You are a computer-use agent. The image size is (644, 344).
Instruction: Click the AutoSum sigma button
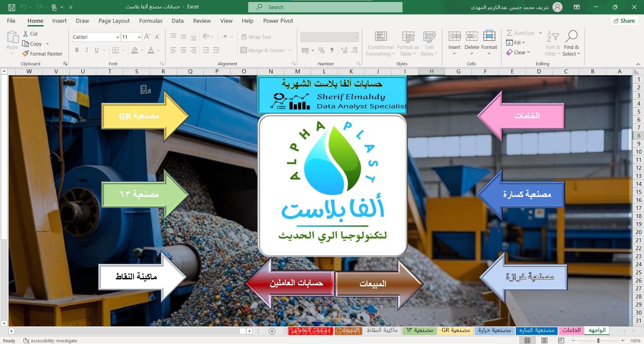pos(520,33)
